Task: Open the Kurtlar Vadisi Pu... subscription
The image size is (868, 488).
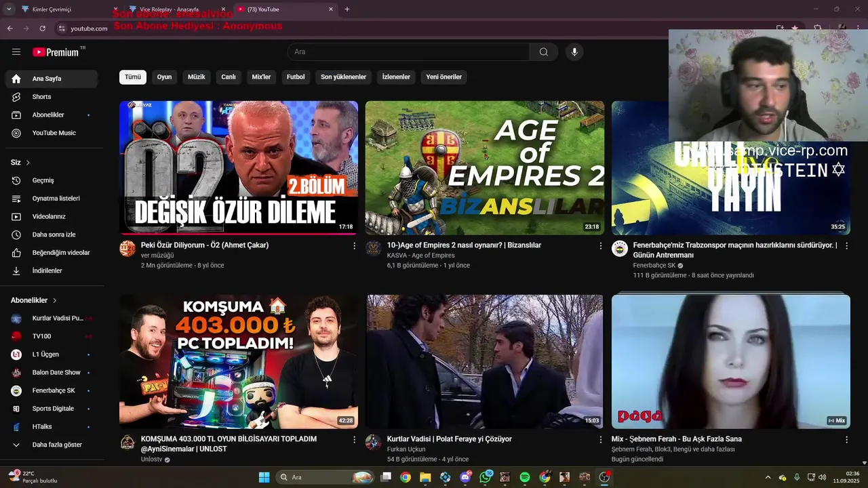Action: coord(52,319)
